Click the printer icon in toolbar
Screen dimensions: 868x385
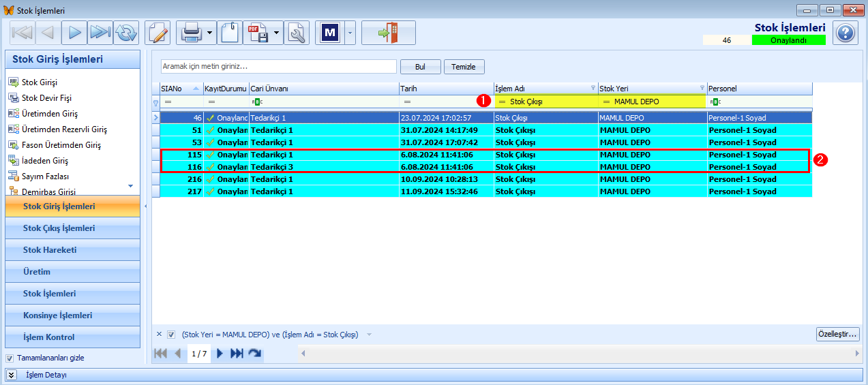point(190,33)
